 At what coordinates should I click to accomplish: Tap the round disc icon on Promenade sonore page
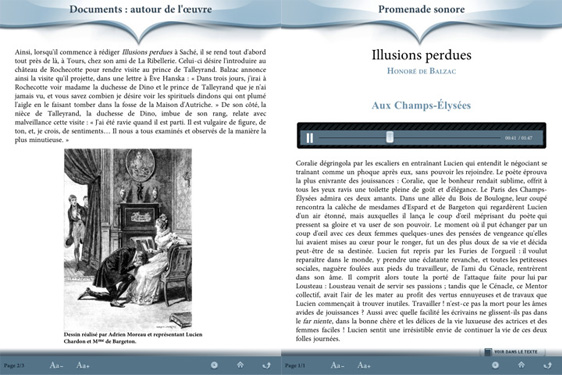(x=495, y=365)
